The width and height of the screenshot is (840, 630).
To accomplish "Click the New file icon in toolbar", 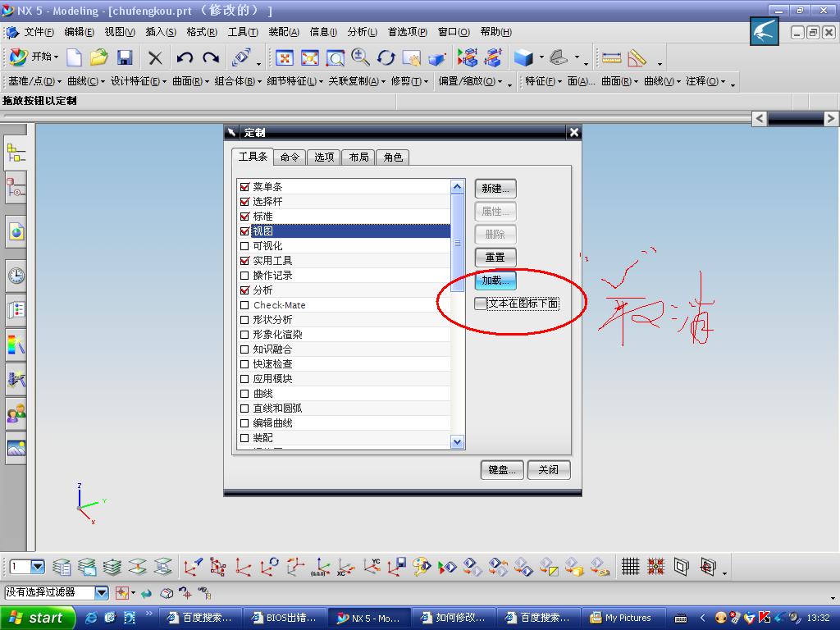I will coord(74,57).
